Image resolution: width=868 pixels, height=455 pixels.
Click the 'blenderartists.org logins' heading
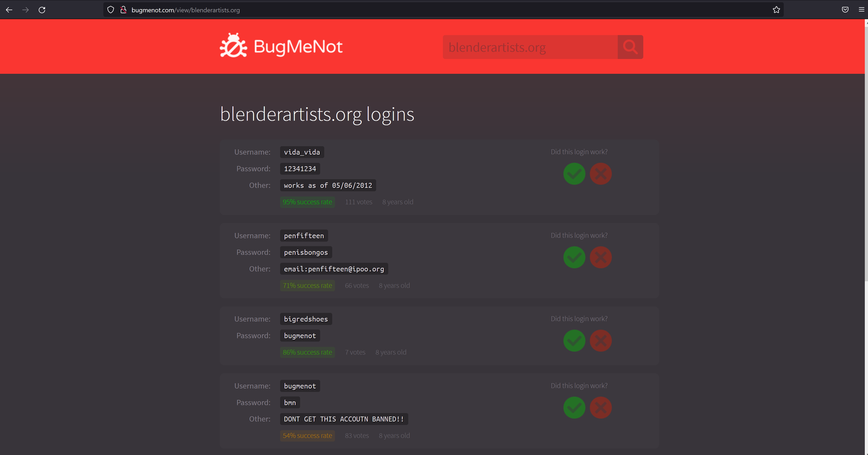317,114
